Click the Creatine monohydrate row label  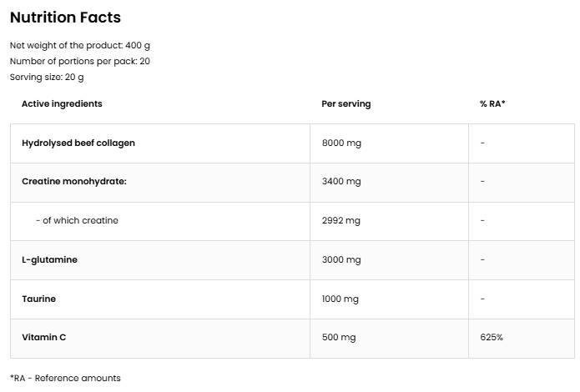[74, 182]
